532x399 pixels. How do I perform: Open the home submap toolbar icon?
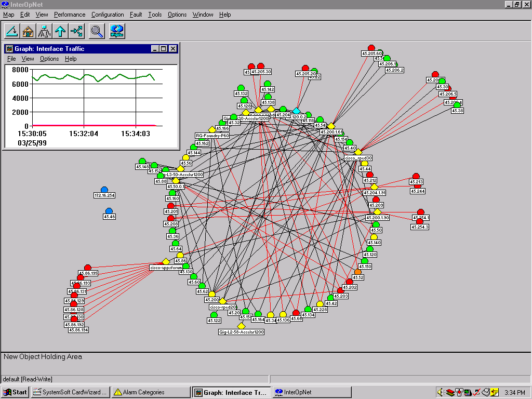28,31
